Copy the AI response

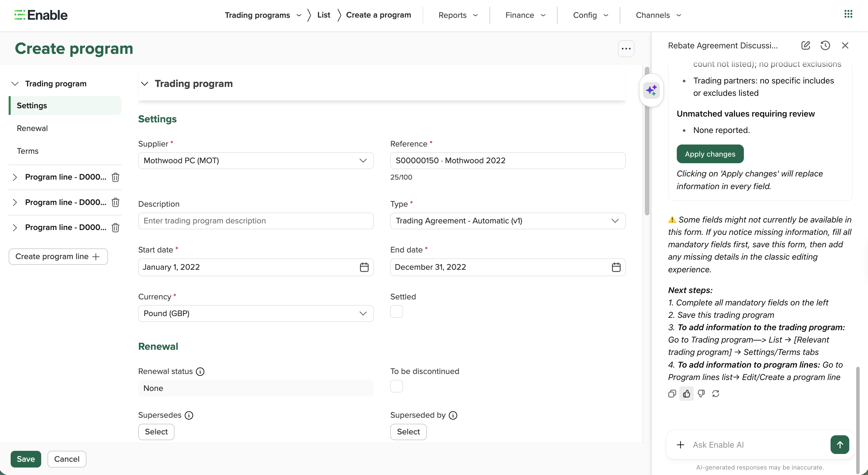[672, 394]
